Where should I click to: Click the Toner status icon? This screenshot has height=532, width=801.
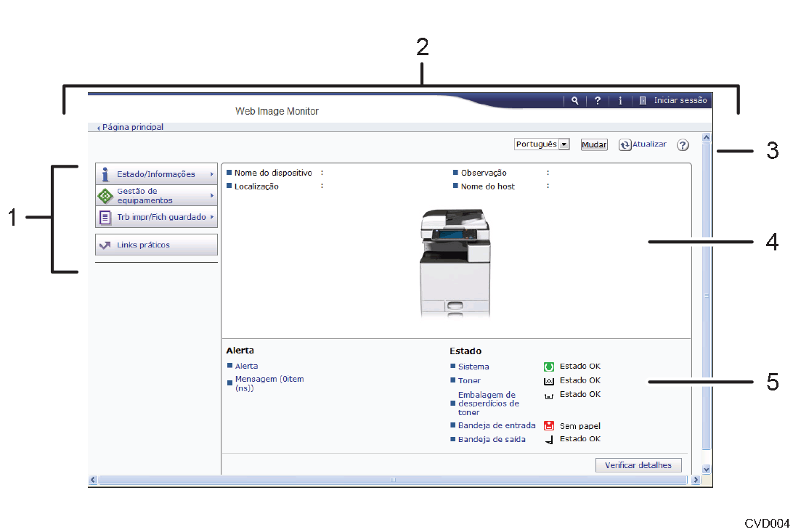pyautogui.click(x=549, y=380)
